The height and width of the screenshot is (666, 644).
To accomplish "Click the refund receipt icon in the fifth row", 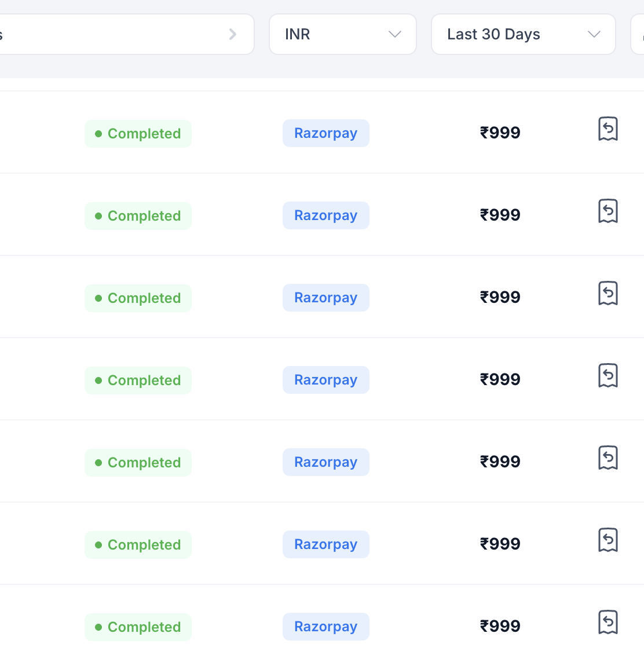I will pos(608,458).
